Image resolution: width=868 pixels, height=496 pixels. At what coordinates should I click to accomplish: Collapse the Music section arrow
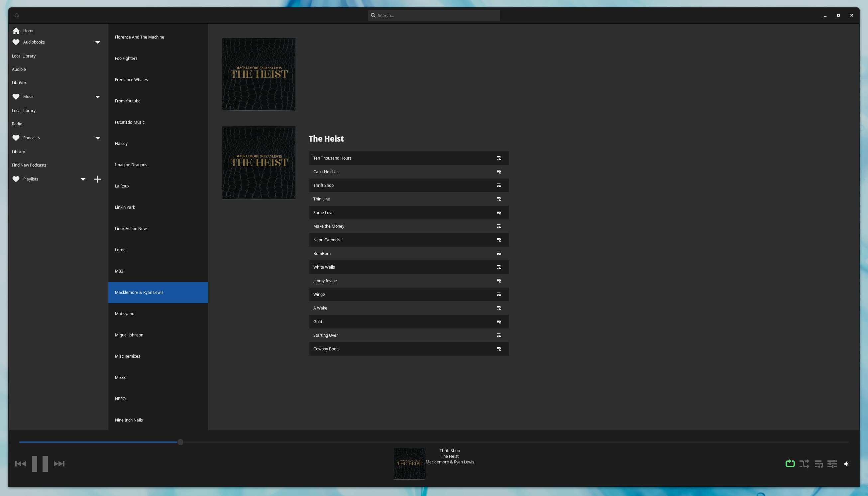click(x=97, y=97)
